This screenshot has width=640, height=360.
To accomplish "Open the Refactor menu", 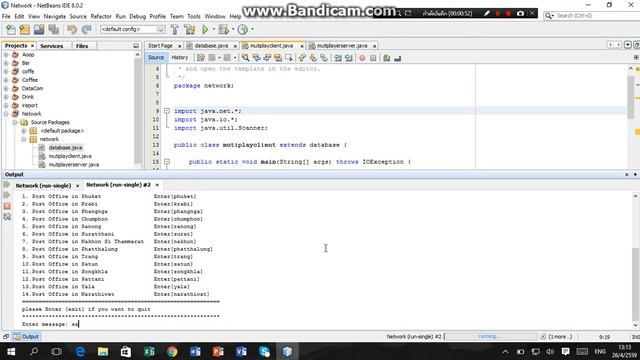I will click(101, 16).
